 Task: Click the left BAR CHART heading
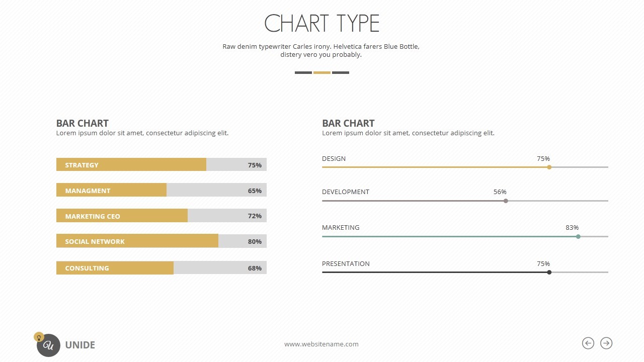(x=83, y=123)
